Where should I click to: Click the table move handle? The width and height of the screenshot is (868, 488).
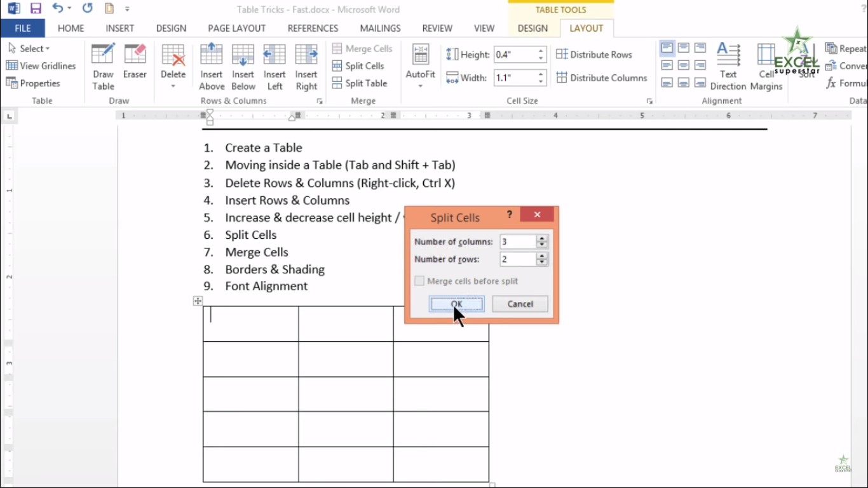[198, 301]
